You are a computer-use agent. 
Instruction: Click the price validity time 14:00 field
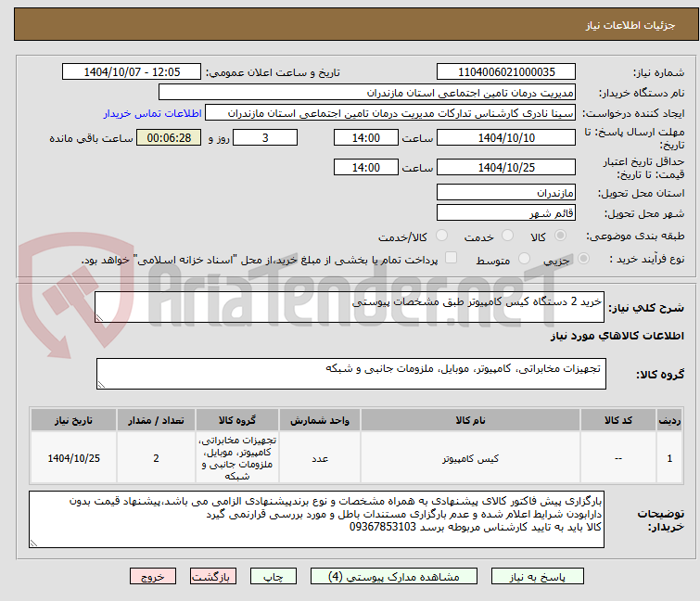(x=365, y=168)
